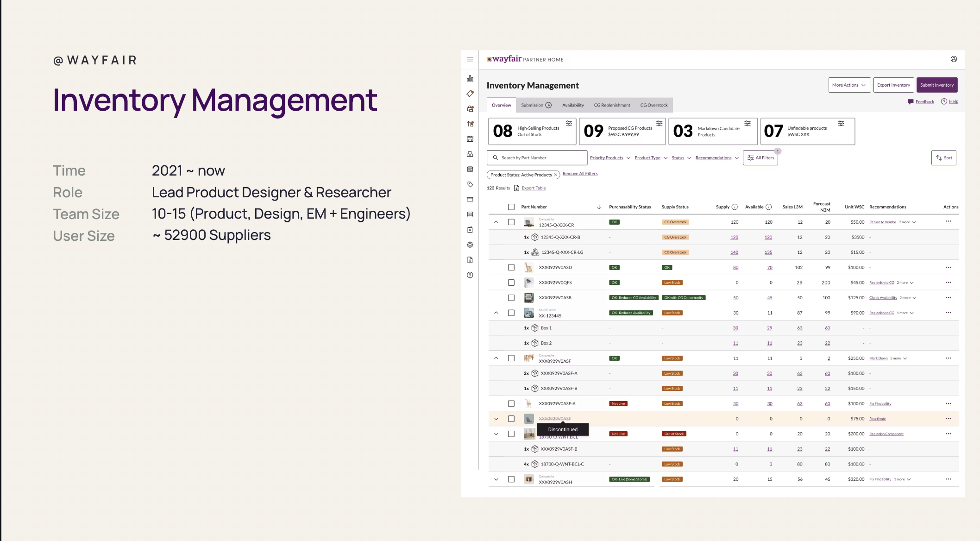This screenshot has width=980, height=541.
Task: Toggle the select-all header checkbox
Action: [511, 207]
